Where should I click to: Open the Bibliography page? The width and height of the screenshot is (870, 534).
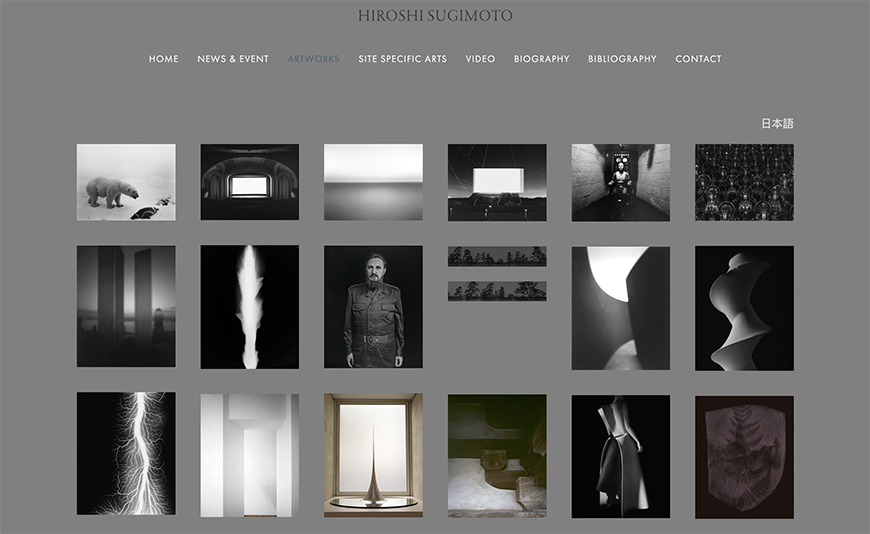coord(622,59)
